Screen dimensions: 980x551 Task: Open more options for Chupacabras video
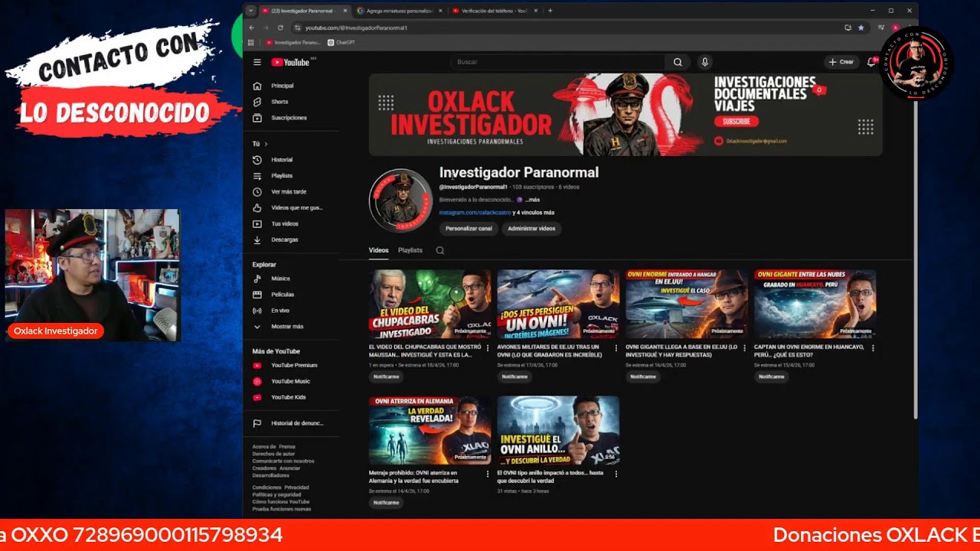[488, 347]
